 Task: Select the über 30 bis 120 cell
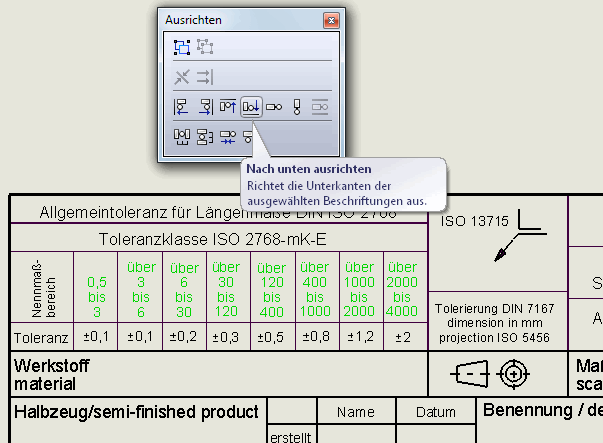click(x=226, y=289)
